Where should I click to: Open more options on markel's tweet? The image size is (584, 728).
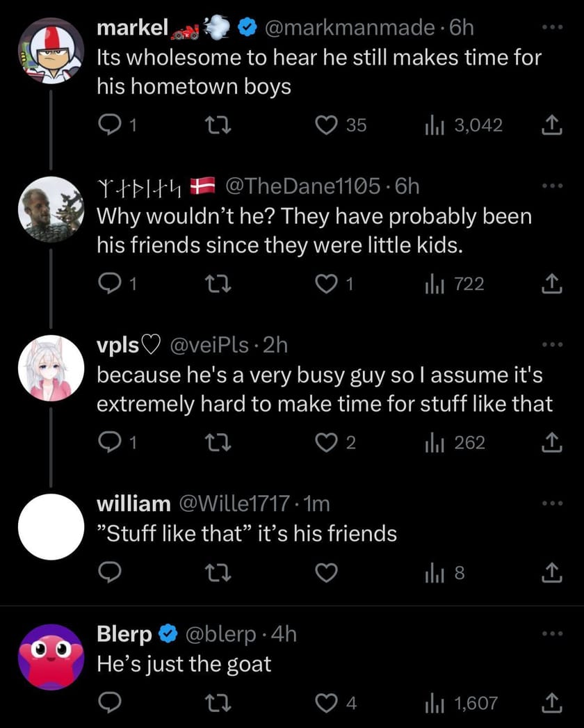coord(551,29)
